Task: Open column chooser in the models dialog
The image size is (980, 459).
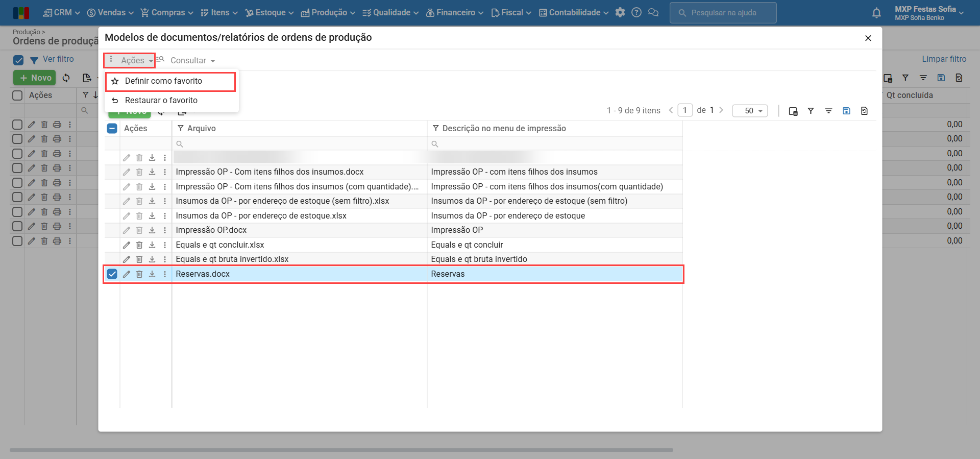Action: (793, 111)
